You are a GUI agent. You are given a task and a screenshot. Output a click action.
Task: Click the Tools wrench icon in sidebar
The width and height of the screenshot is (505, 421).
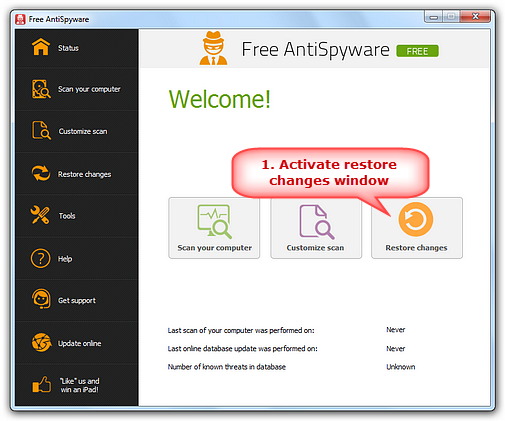(40, 215)
